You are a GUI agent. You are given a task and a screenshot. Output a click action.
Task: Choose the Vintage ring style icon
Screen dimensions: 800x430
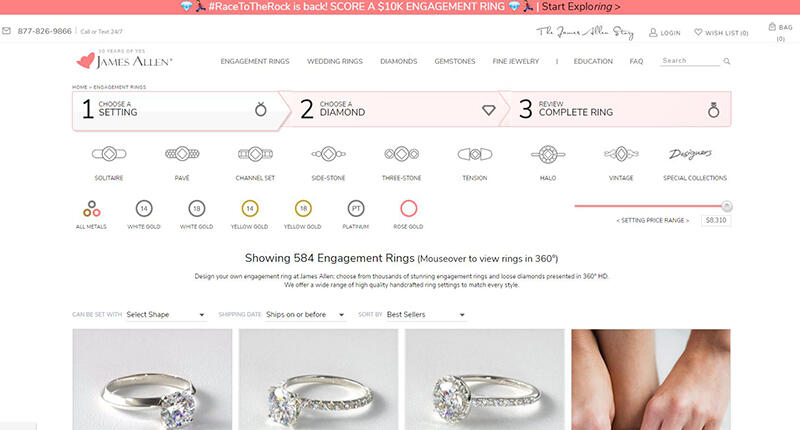point(621,154)
